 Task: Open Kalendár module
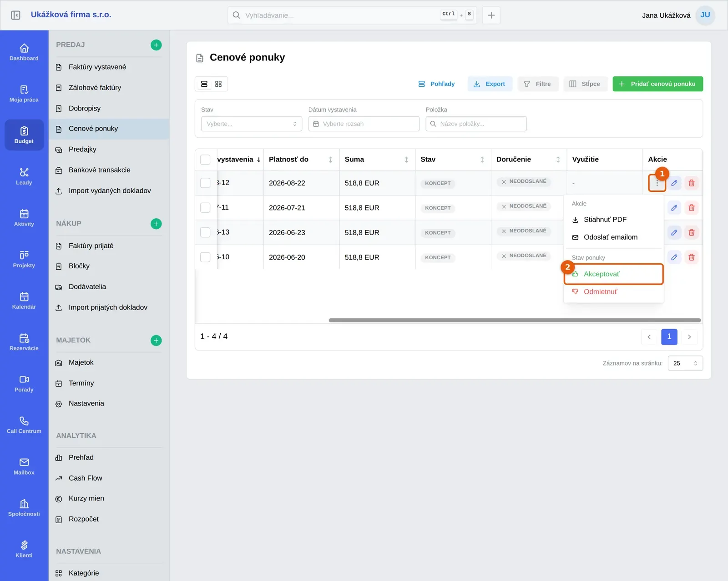24,301
